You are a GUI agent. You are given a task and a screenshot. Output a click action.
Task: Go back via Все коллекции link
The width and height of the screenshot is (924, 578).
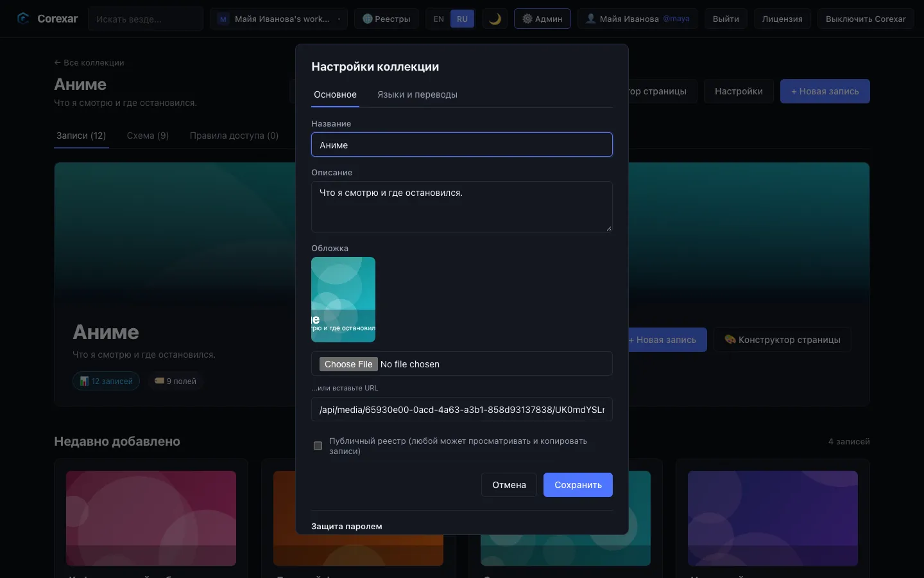(89, 62)
